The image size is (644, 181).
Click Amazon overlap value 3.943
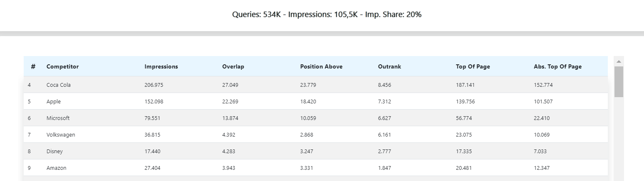click(x=229, y=168)
